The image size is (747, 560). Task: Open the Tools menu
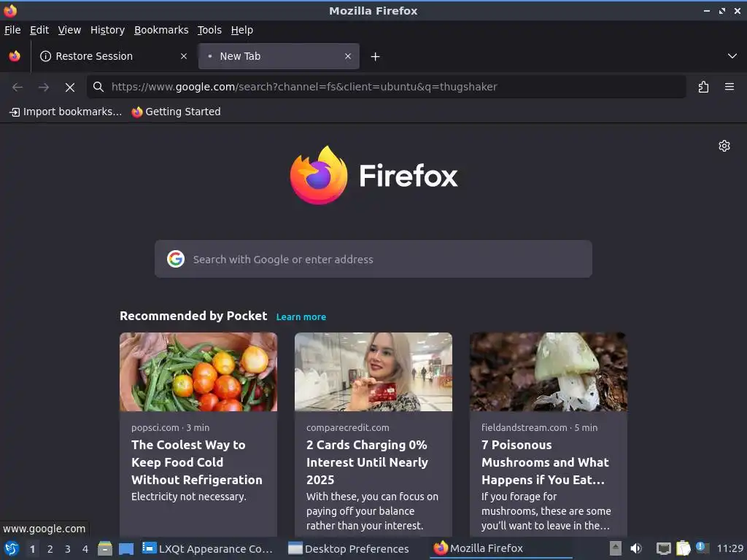pyautogui.click(x=209, y=30)
